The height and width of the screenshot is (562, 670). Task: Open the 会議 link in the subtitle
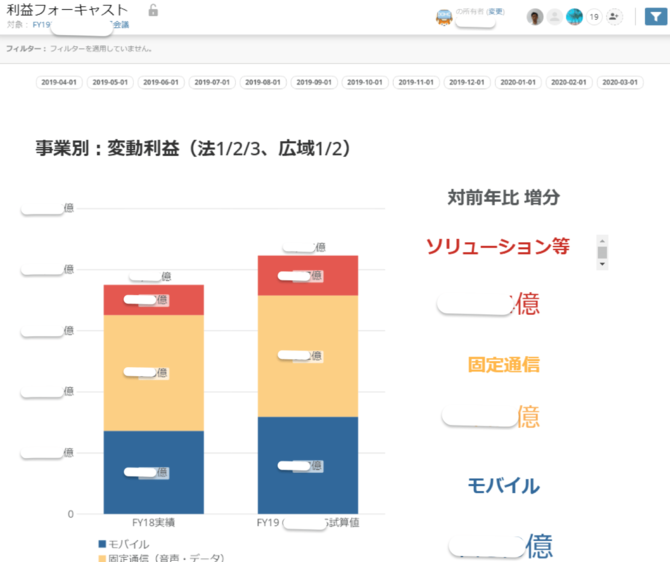pyautogui.click(x=121, y=25)
